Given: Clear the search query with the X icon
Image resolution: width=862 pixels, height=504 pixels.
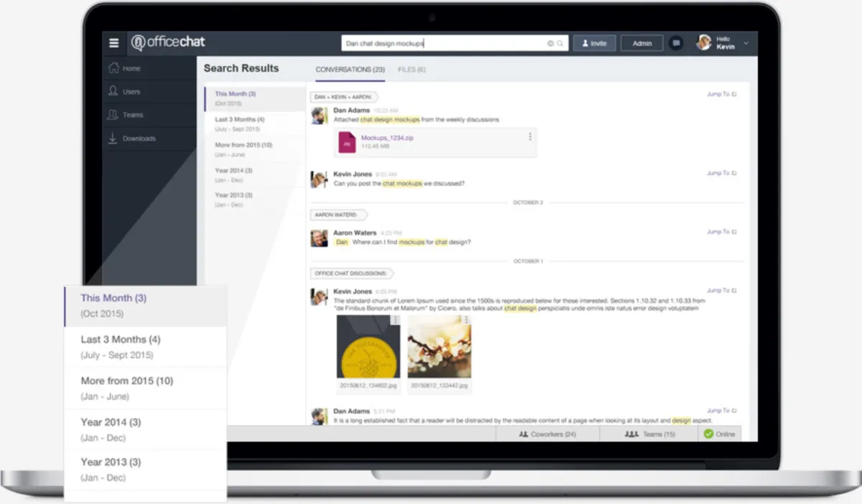Looking at the screenshot, I should (551, 44).
